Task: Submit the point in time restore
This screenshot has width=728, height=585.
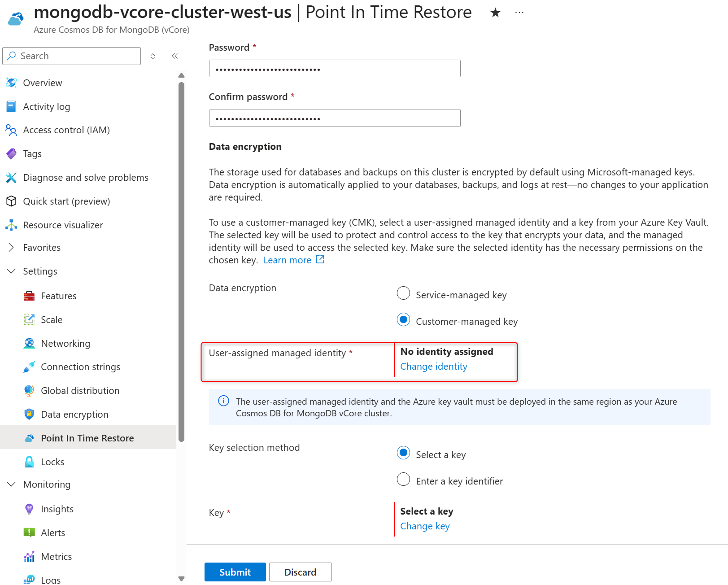Action: tap(235, 572)
